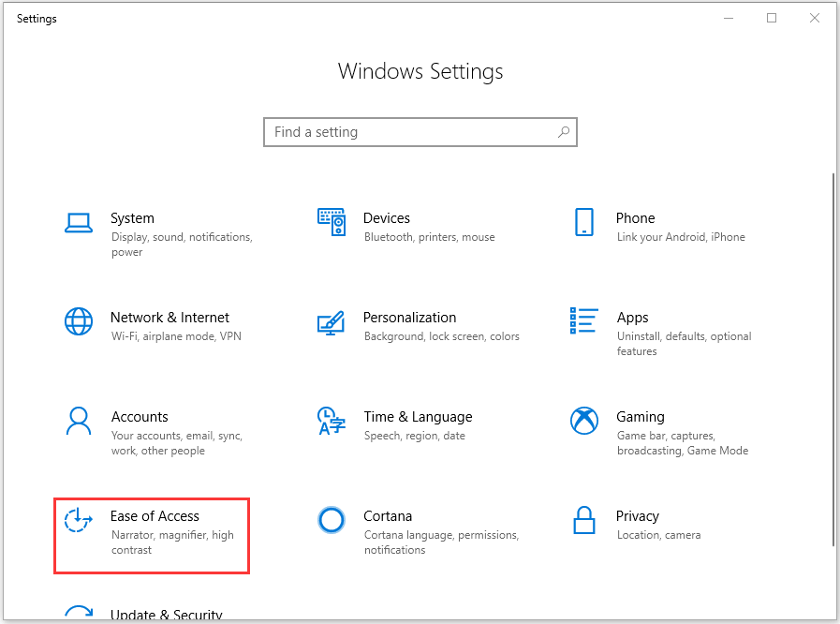Open the Update & Security icon
Viewport: 840px width, 624px height.
tap(79, 614)
